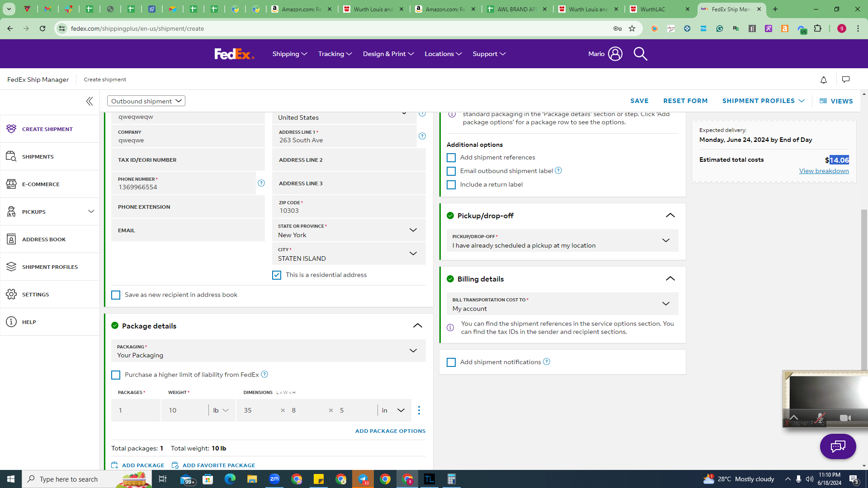Open help for email outbound shipment label

tap(558, 170)
